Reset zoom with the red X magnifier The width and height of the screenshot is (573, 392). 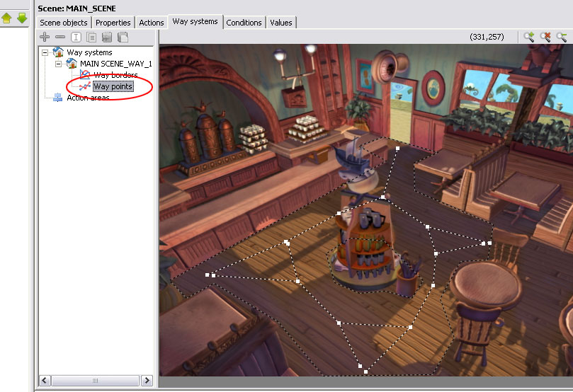tap(545, 37)
